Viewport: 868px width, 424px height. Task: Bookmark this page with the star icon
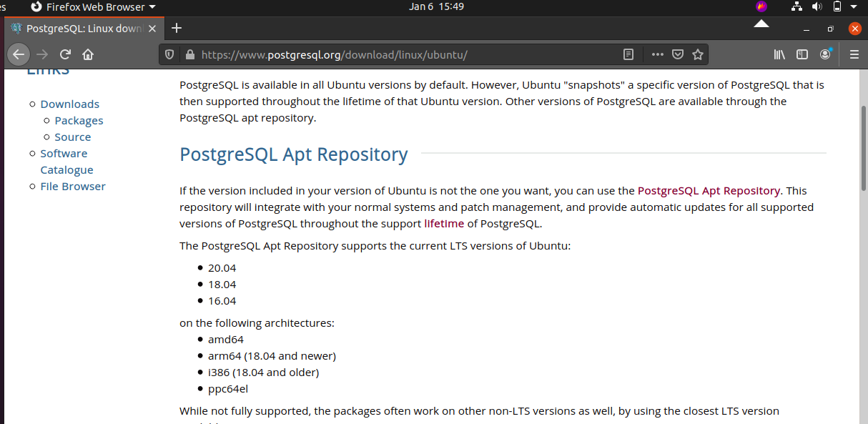(x=698, y=54)
